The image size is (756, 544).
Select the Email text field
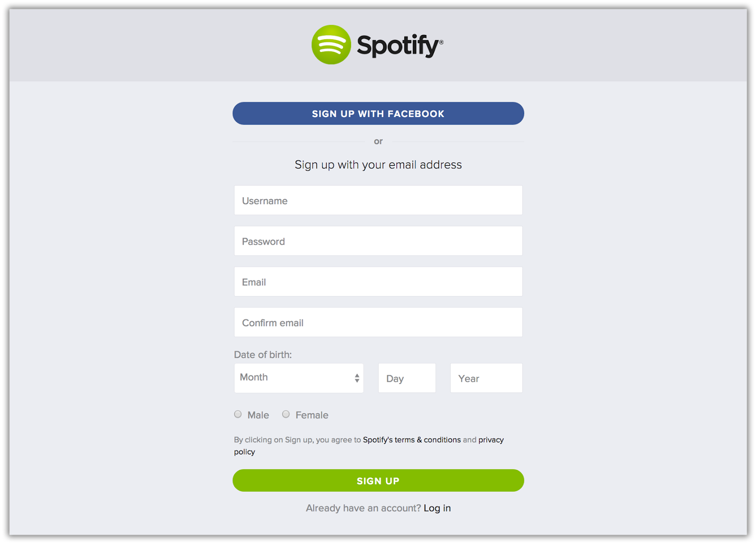coord(378,282)
